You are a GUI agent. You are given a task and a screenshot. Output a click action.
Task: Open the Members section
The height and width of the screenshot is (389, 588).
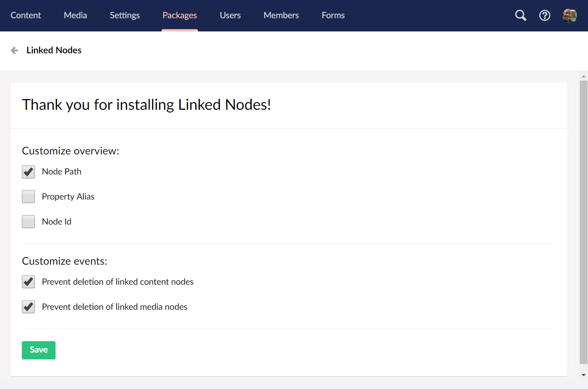pyautogui.click(x=281, y=15)
